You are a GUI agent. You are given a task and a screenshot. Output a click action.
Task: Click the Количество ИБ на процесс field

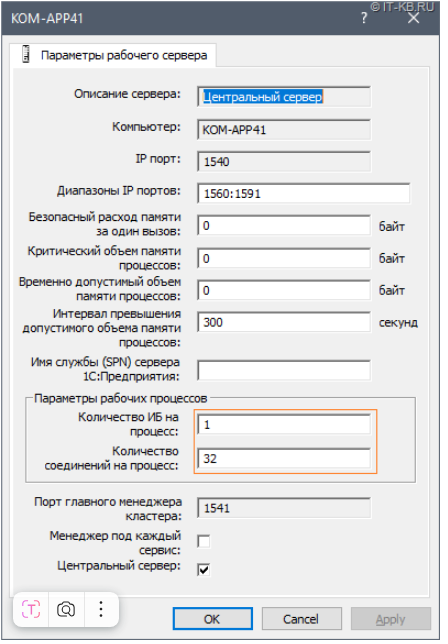coord(284,424)
